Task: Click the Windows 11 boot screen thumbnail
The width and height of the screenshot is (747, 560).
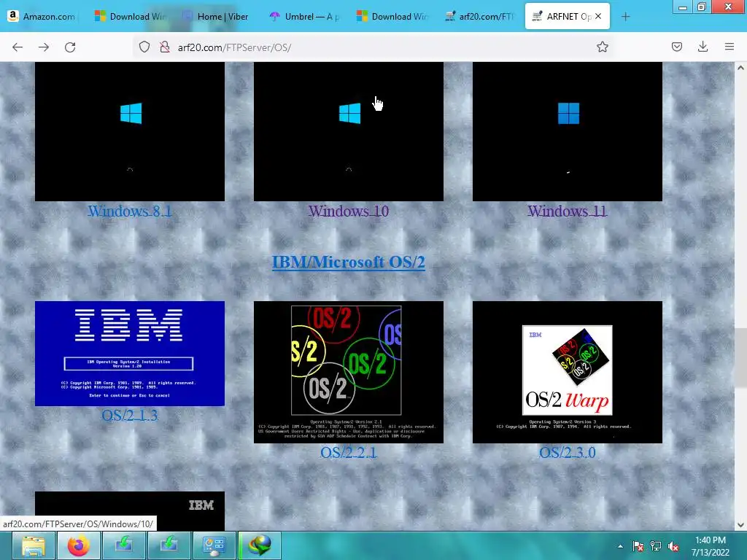Action: pos(567,131)
